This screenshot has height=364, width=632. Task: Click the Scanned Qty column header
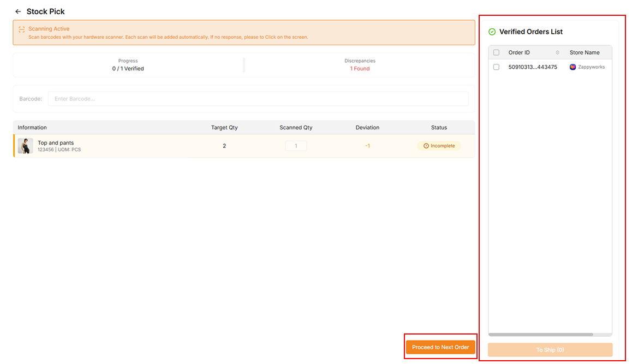pyautogui.click(x=296, y=127)
